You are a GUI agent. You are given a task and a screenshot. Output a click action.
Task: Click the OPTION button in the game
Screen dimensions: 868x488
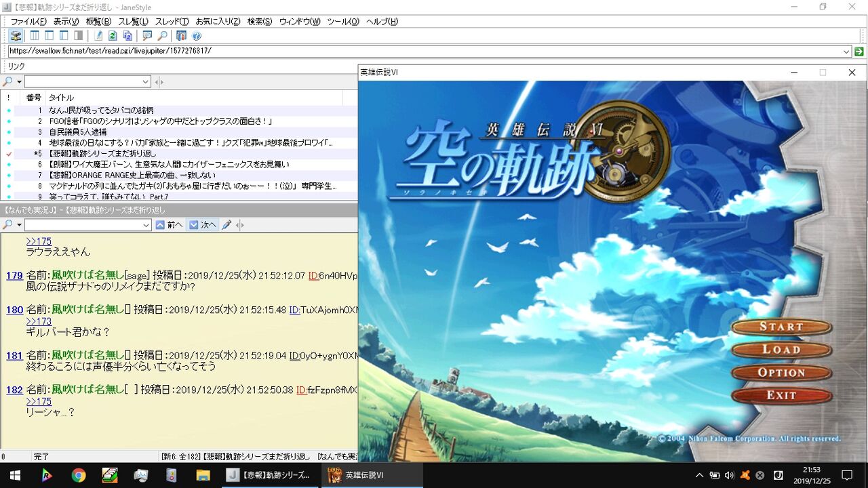[x=781, y=373]
